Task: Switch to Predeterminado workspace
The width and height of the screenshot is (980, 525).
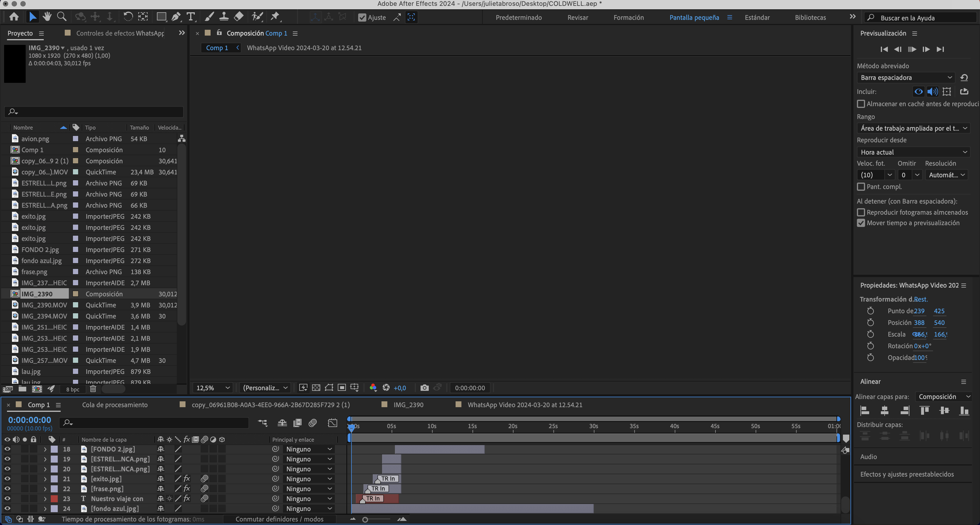Action: coord(519,17)
